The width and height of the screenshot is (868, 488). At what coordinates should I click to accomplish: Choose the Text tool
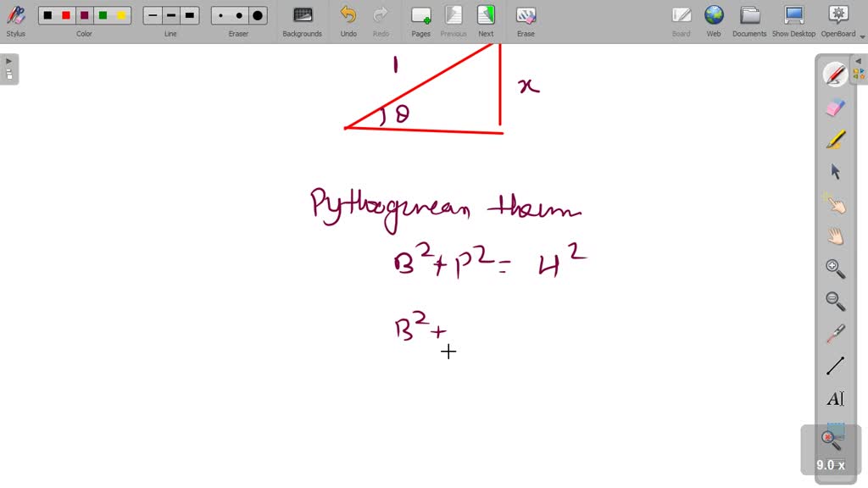click(835, 399)
